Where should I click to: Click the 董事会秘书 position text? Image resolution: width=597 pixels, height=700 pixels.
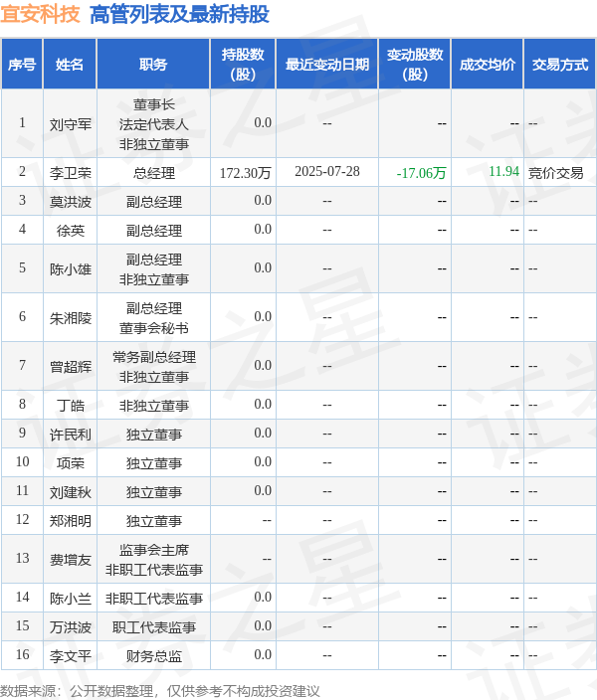(153, 328)
